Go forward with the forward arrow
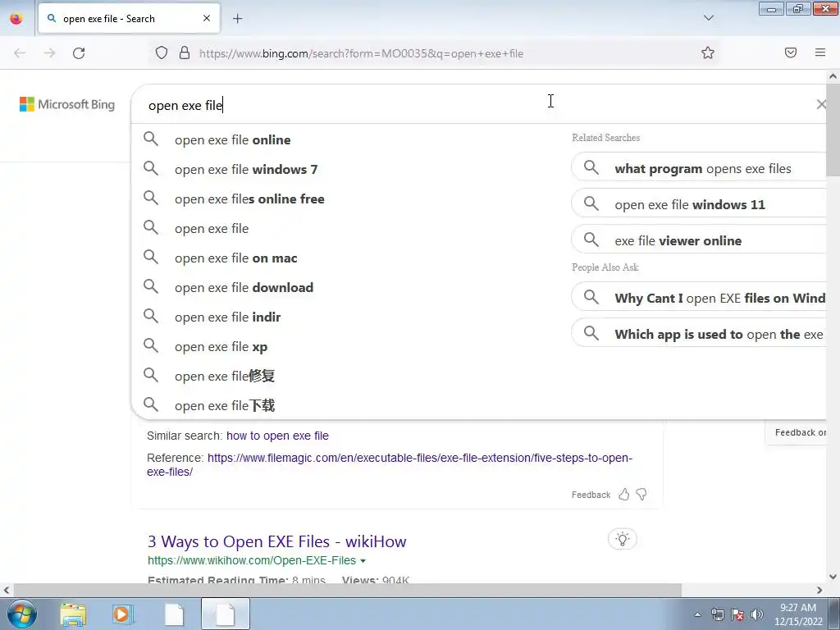The height and width of the screenshot is (630, 840). 49,53
